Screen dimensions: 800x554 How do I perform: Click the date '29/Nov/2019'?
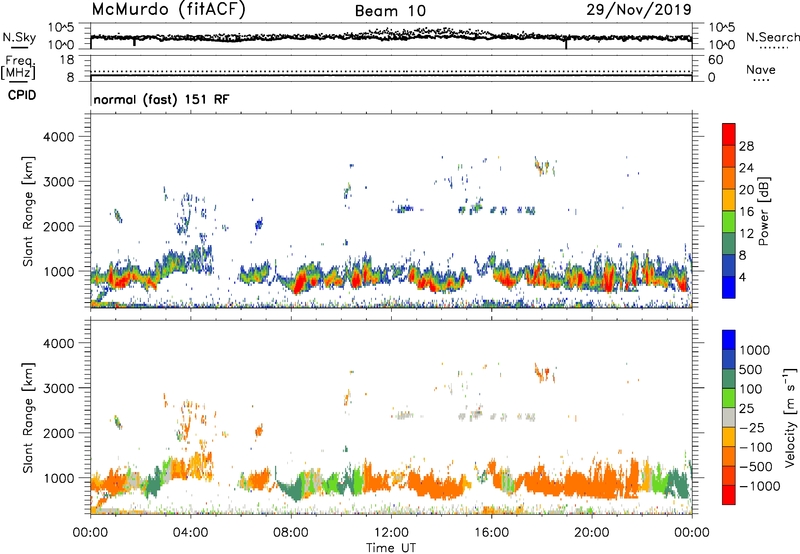pos(639,9)
